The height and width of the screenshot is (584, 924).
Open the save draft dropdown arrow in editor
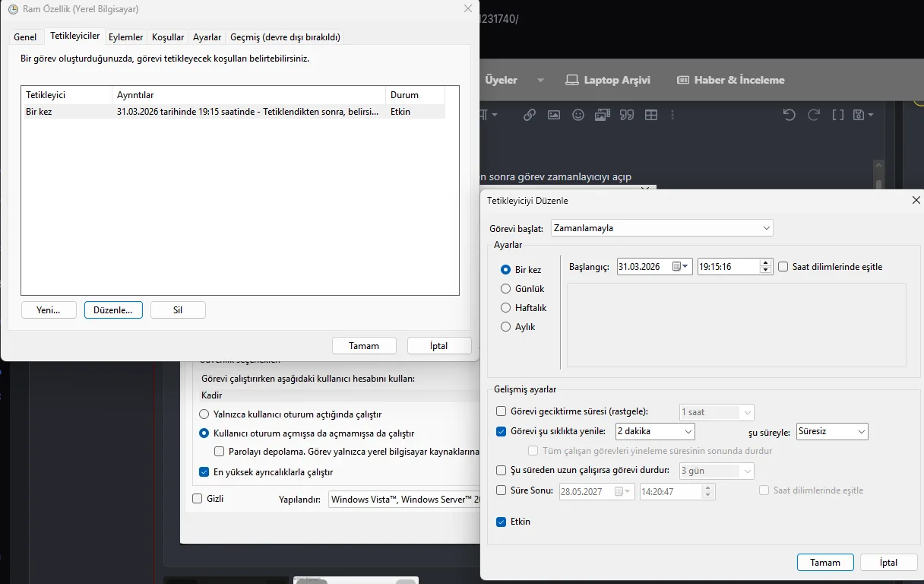click(x=870, y=116)
